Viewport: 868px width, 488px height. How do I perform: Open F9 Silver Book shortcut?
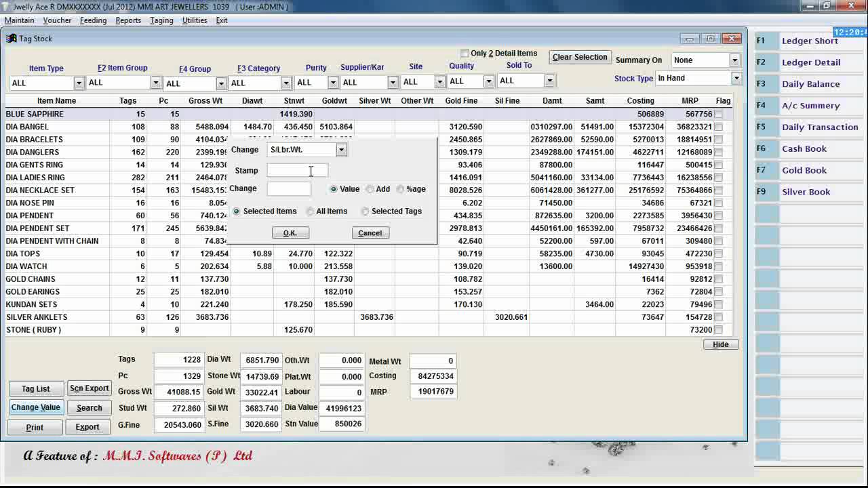(810, 192)
